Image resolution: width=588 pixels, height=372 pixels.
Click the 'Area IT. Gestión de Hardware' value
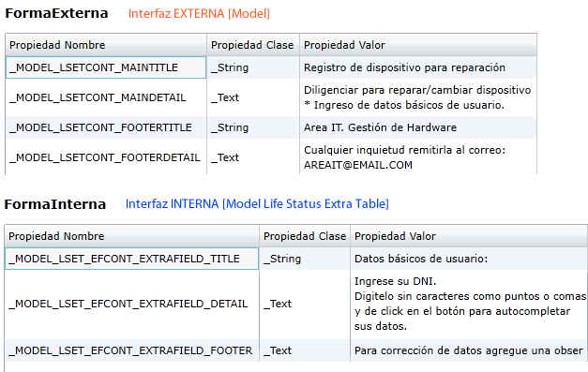[x=380, y=127]
